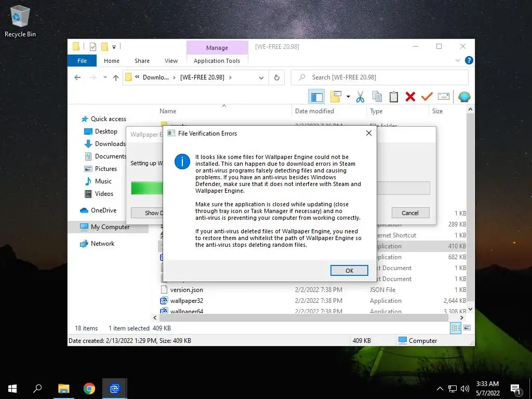
Task: Sort by Name column header
Action: 168,111
